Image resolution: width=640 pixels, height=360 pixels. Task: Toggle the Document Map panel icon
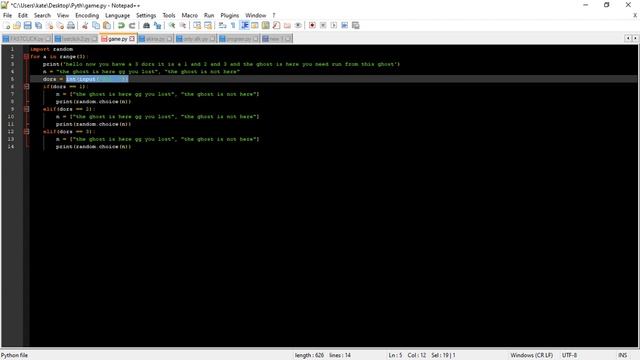pos(266,25)
